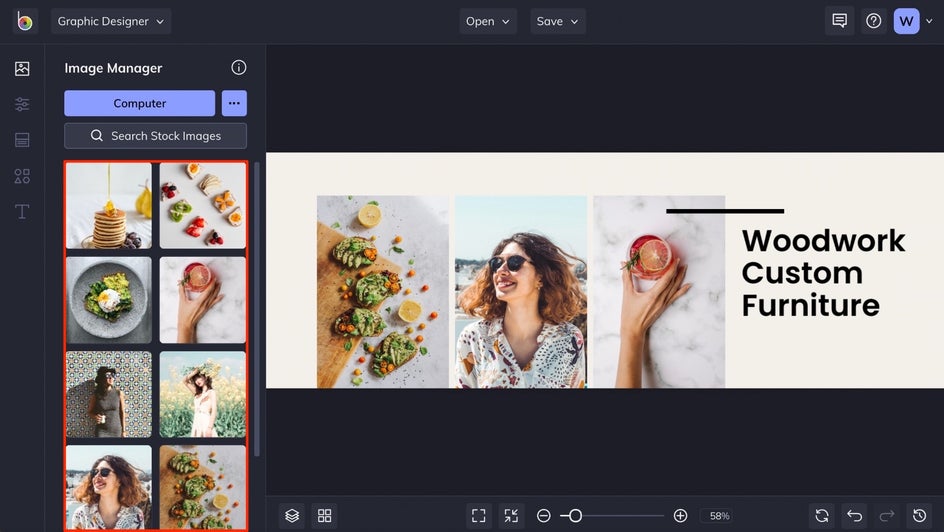The height and width of the screenshot is (532, 944).
Task: Select the Woodwork Custom Furniture text
Action: pos(823,273)
